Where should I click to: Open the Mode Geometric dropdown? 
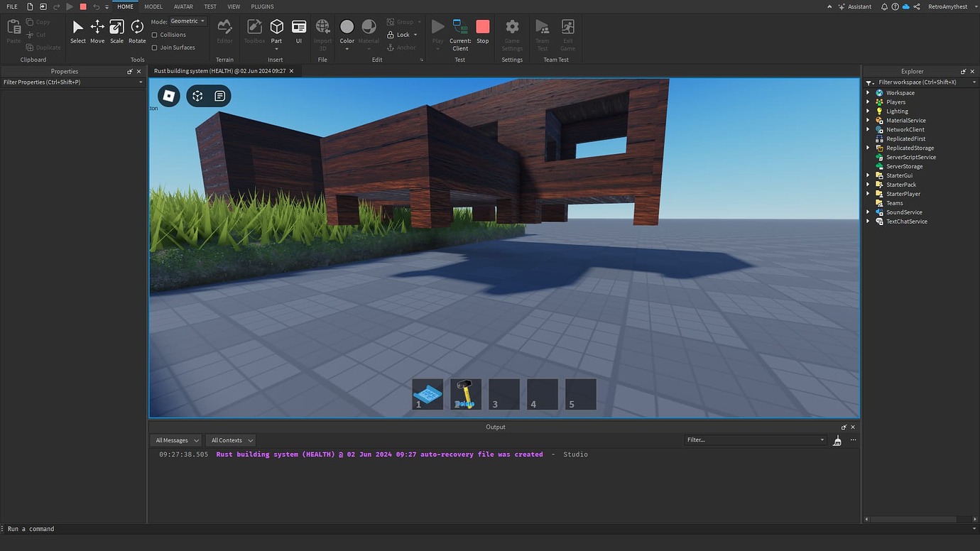(186, 21)
